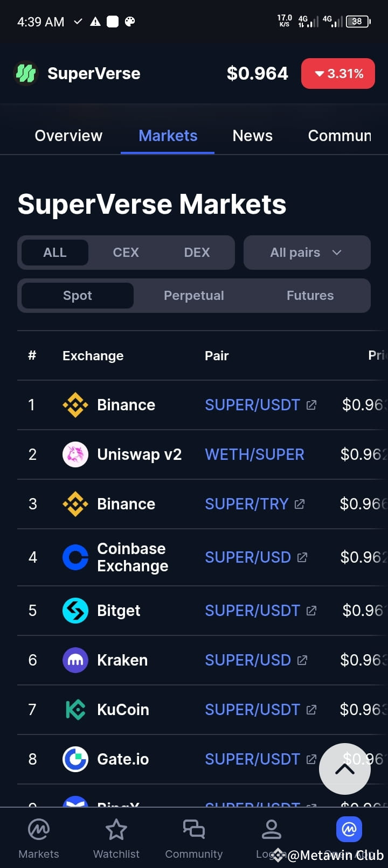Select the CEX filter option

126,253
